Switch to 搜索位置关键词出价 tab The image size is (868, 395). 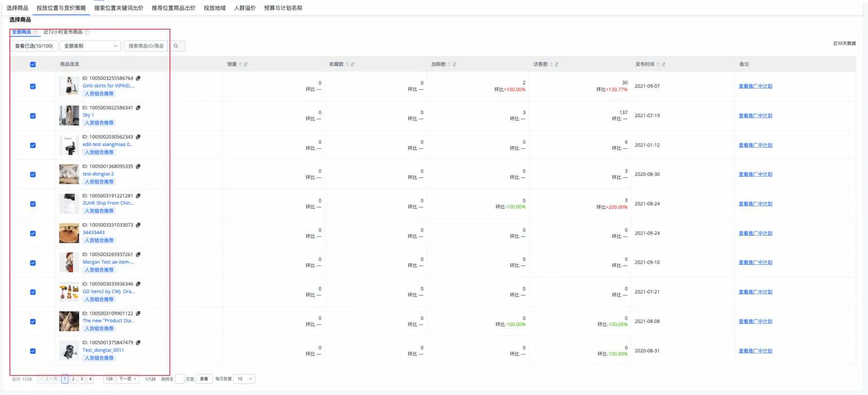(119, 8)
